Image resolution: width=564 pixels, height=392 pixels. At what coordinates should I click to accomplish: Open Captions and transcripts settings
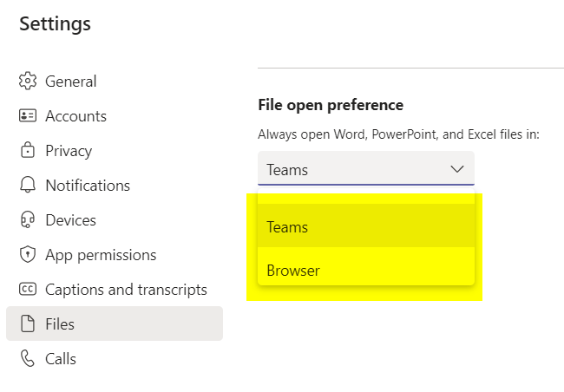pyautogui.click(x=126, y=290)
